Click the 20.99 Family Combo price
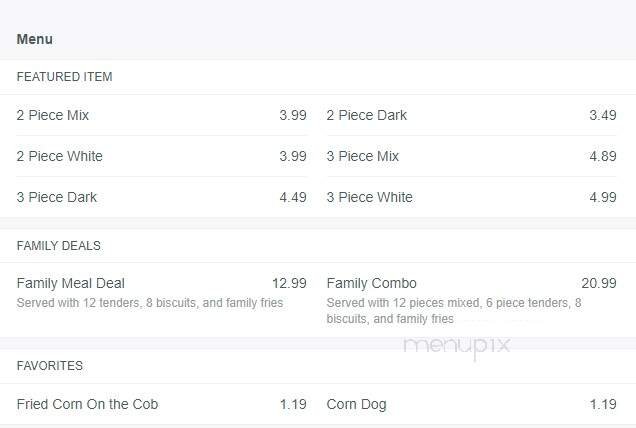The width and height of the screenshot is (636, 428). [x=599, y=283]
